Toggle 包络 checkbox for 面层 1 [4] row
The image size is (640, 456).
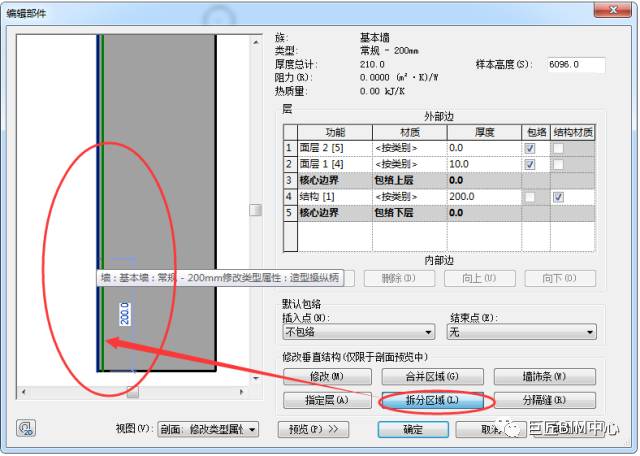[529, 165]
